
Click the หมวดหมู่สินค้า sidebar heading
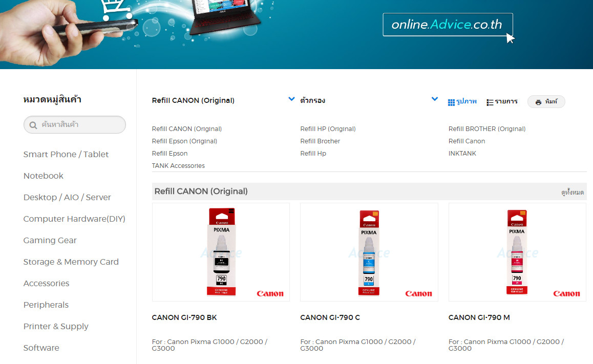52,99
